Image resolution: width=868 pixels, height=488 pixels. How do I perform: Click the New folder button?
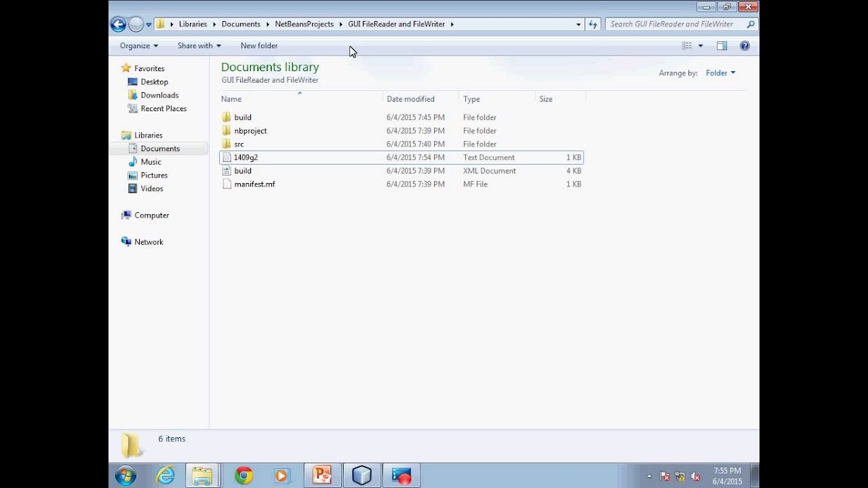click(x=259, y=45)
